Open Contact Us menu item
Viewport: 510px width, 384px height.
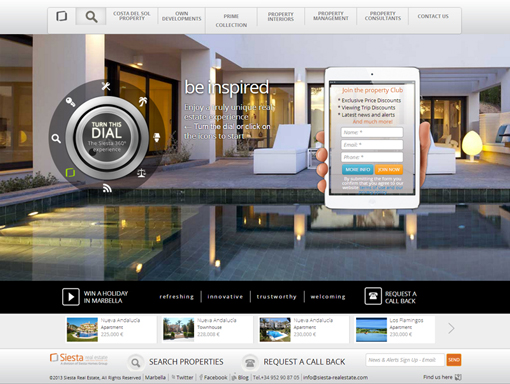pos(433,16)
